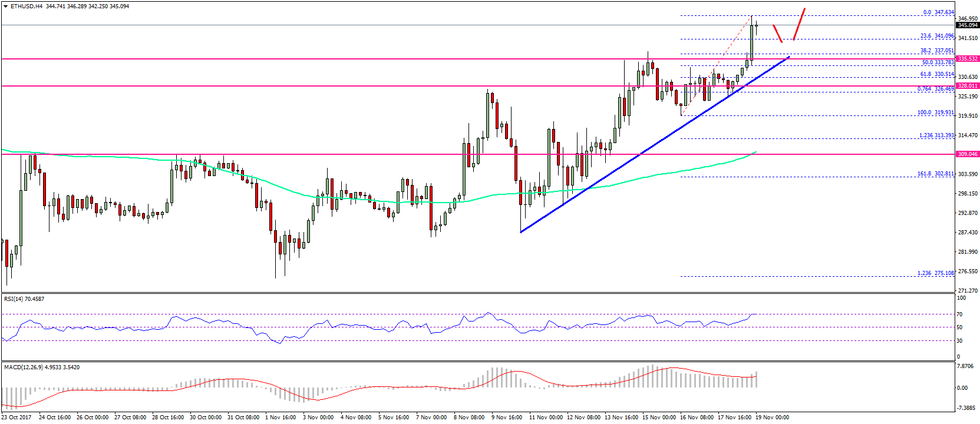Click Fibonacci label 38.2 337.051

pos(938,51)
